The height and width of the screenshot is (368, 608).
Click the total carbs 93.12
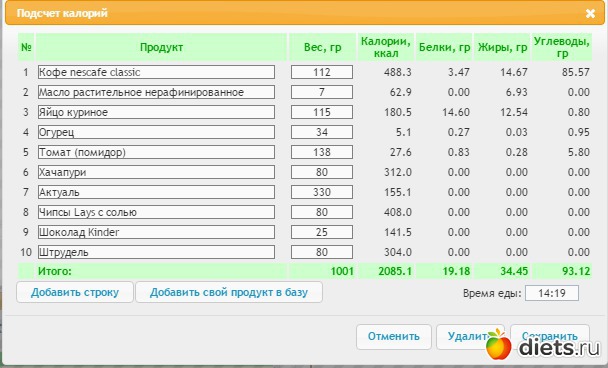(x=576, y=271)
